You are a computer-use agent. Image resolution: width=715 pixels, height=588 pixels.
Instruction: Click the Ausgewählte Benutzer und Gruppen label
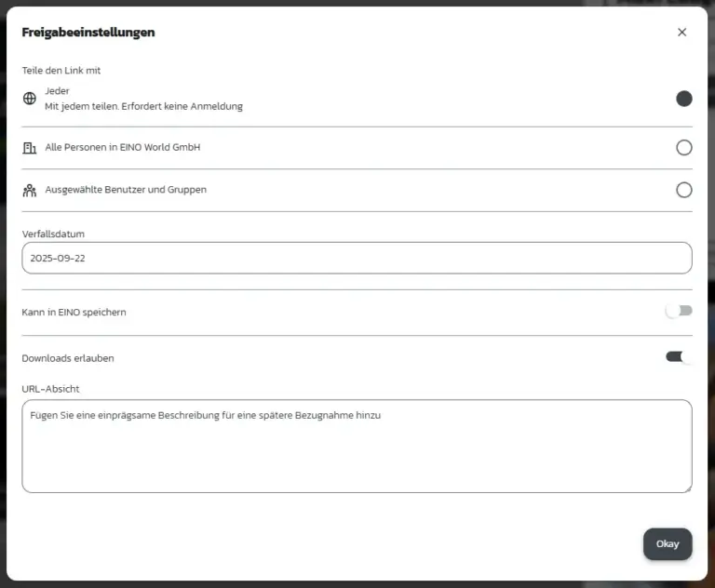(126, 190)
